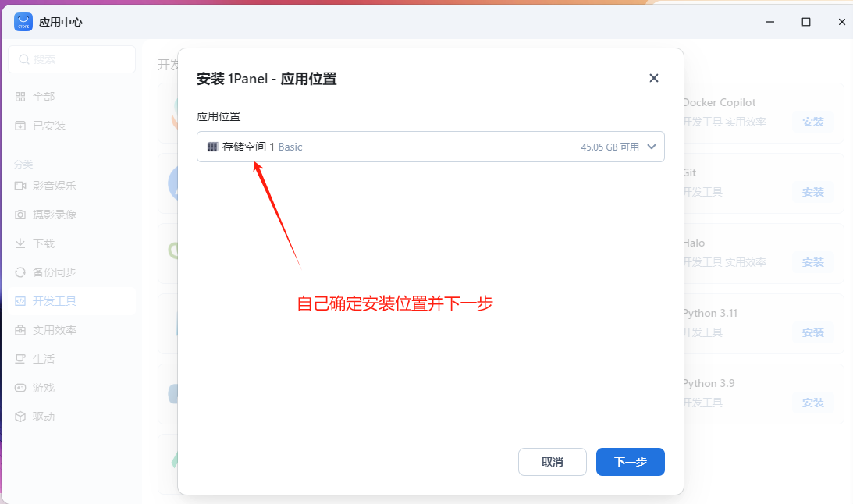Screen dimensions: 853x504
Task: Click the sync circle icon for 备份同步
Action: point(20,272)
